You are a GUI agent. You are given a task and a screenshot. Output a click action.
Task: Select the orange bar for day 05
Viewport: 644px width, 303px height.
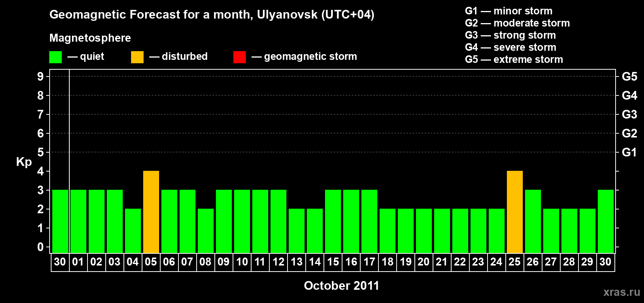click(151, 212)
